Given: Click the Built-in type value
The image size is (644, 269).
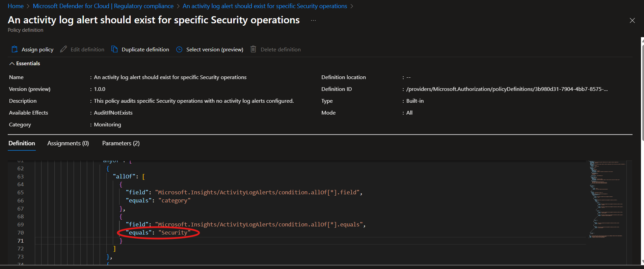Looking at the screenshot, I should click(x=415, y=101).
